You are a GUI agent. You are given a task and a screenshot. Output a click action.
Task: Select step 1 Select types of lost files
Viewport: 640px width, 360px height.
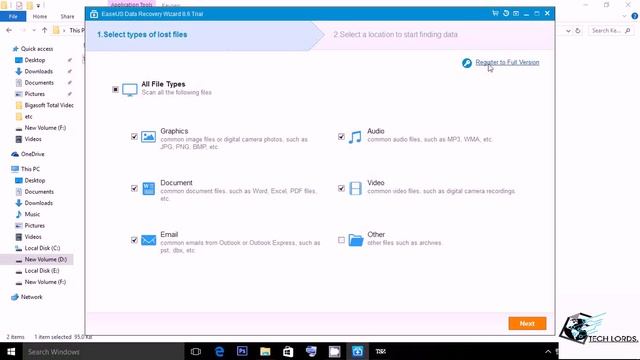pyautogui.click(x=142, y=35)
